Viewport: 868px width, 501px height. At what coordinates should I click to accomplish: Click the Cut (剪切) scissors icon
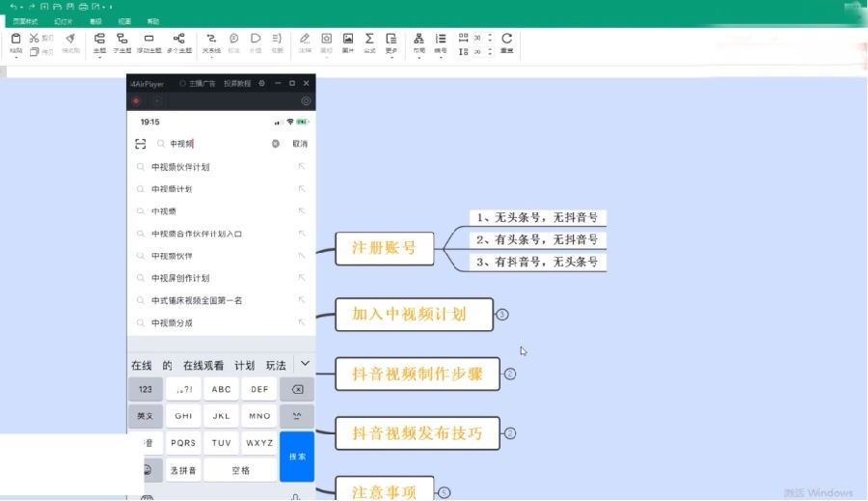pos(35,38)
